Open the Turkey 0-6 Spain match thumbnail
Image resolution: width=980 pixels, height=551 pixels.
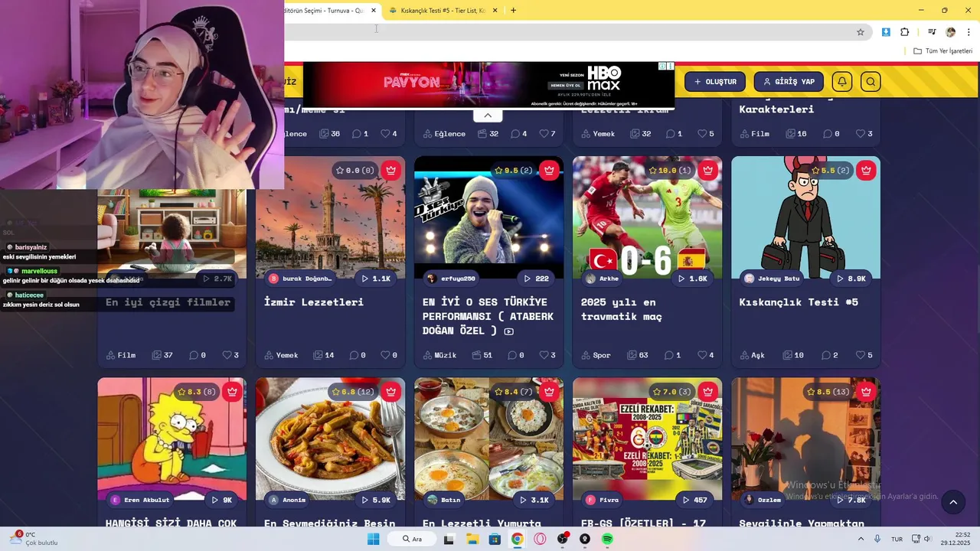coord(647,218)
